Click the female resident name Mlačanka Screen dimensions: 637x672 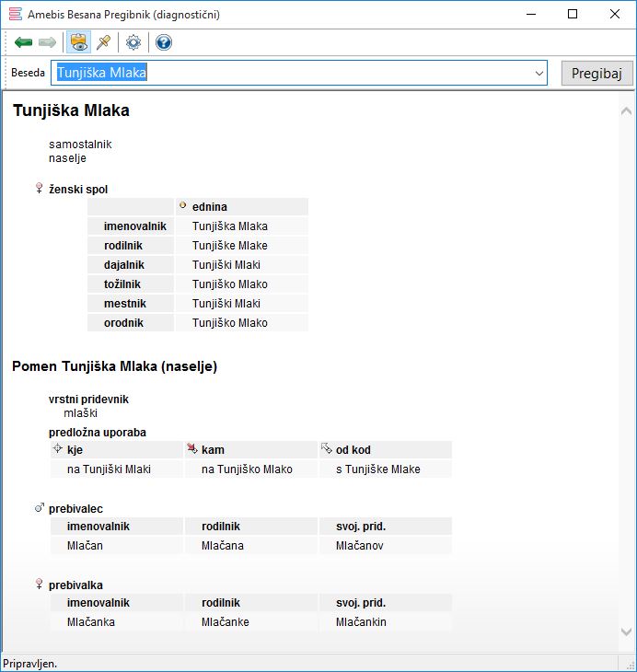(91, 622)
